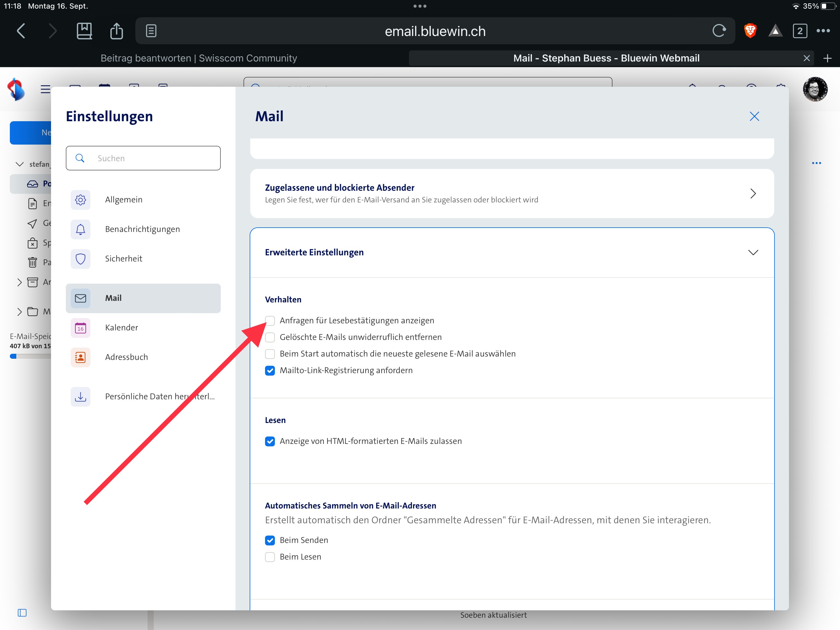Open the reader mode page icon
The image size is (840, 630).
click(x=151, y=31)
